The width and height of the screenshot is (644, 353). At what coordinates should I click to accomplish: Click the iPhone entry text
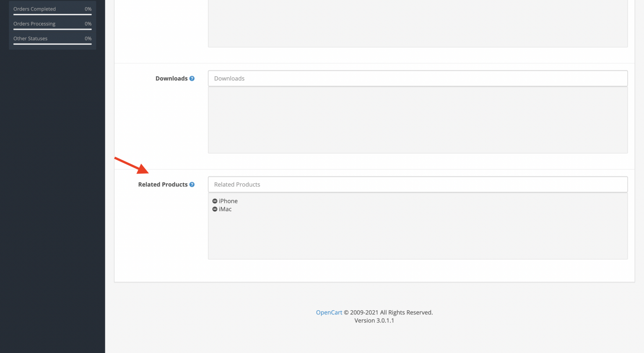[x=228, y=201]
